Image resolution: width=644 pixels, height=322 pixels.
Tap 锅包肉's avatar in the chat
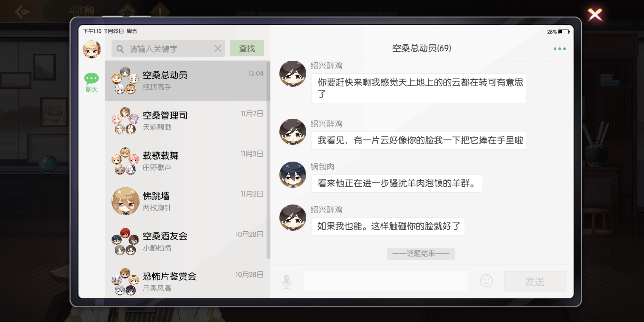click(292, 175)
